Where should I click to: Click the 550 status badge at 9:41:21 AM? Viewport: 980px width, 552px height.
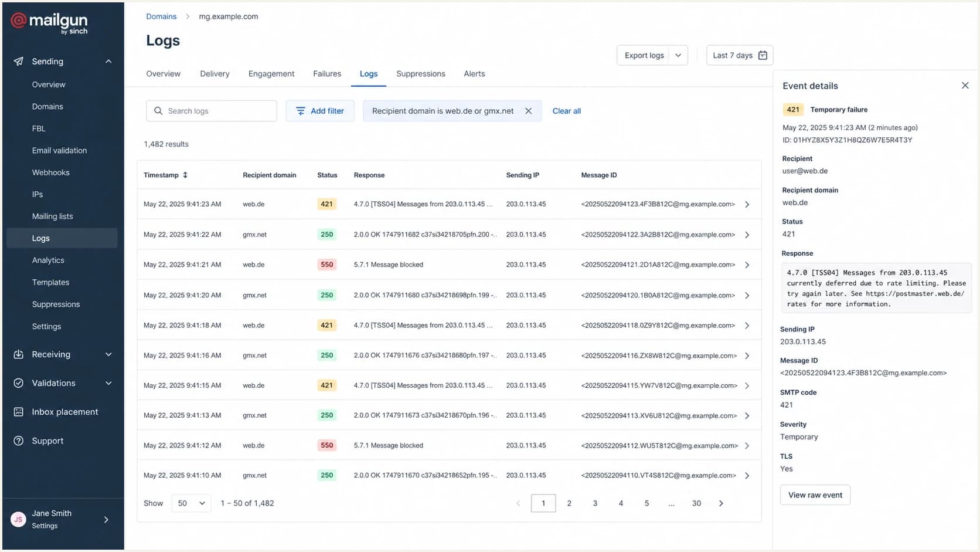[327, 265]
